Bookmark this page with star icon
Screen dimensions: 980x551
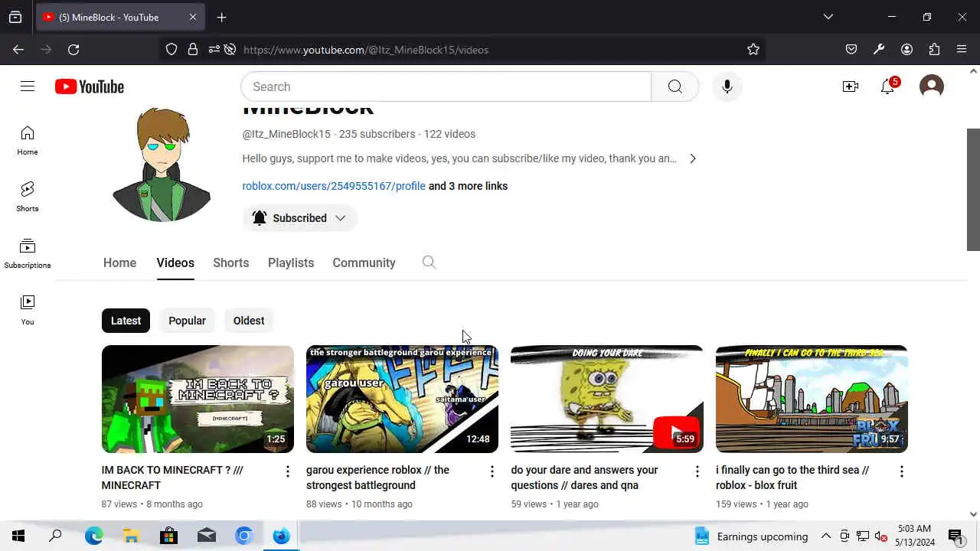click(x=753, y=49)
